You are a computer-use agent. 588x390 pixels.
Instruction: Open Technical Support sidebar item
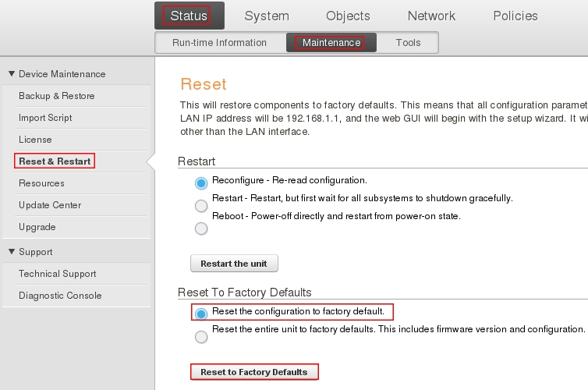click(58, 274)
